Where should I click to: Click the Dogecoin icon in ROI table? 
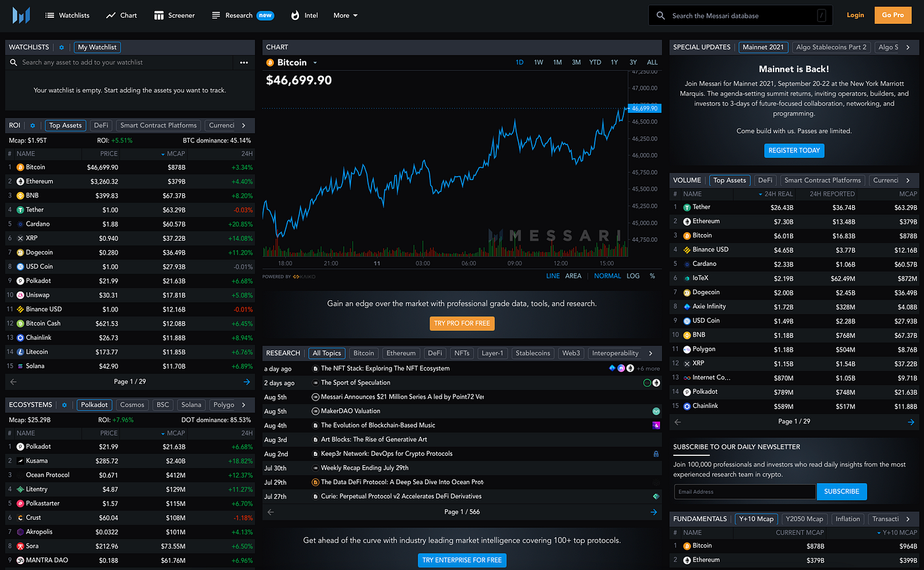pos(20,253)
